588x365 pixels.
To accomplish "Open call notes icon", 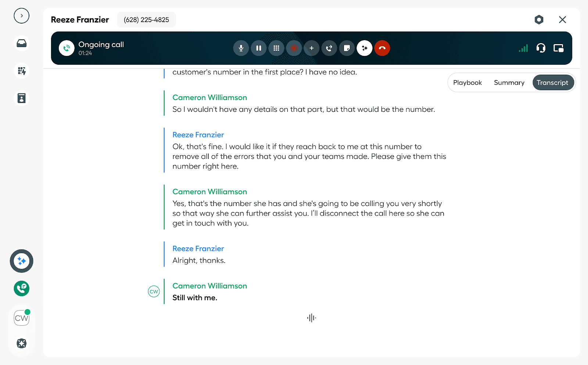I will click(347, 48).
